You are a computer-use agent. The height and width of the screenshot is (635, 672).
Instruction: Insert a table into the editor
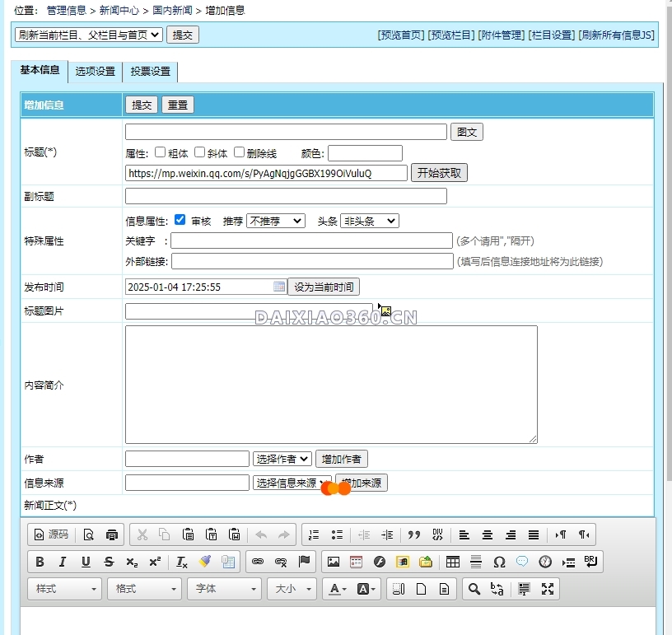[x=453, y=562]
